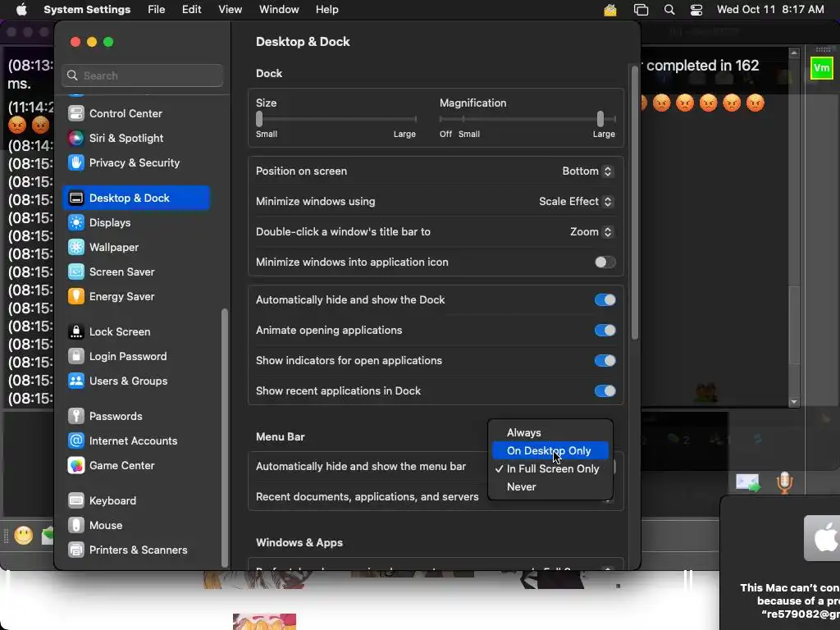The height and width of the screenshot is (630, 840).
Task: Toggle Minimize windows into application icon
Action: coord(605,262)
